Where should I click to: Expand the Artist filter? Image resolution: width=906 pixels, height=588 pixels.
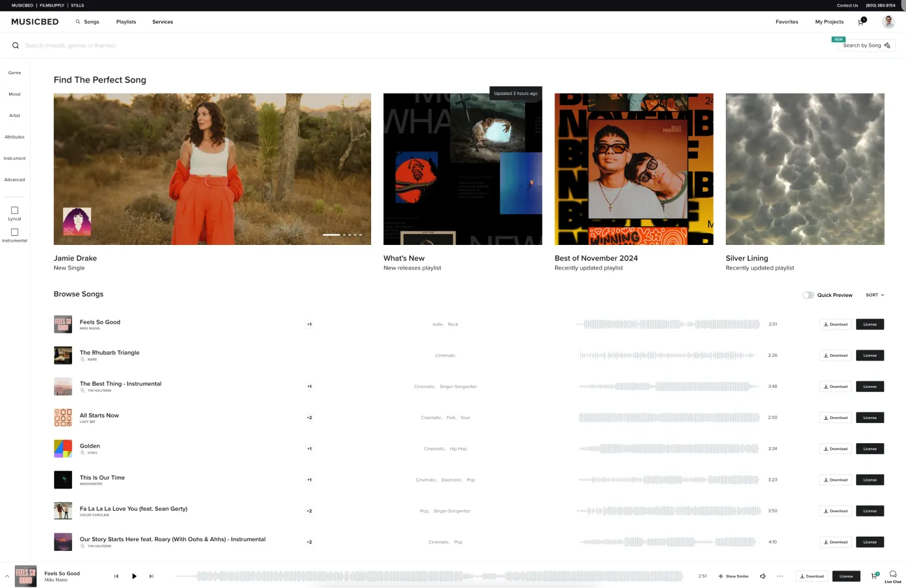point(15,116)
